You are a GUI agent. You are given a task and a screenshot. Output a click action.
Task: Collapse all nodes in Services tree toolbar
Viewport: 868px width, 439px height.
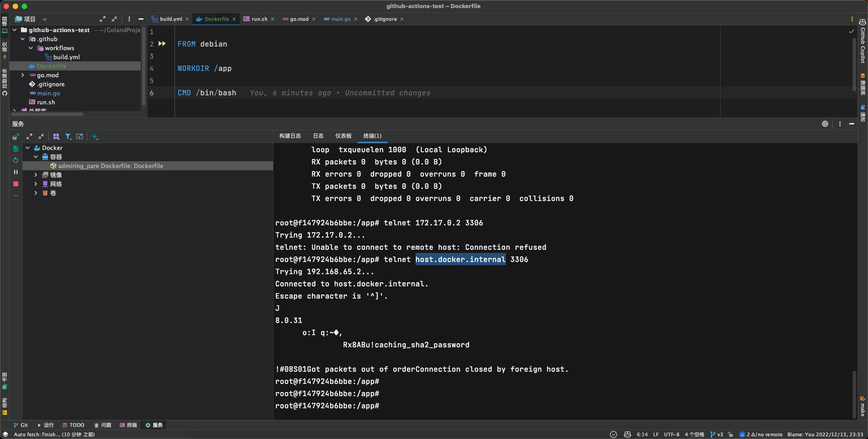click(x=41, y=136)
